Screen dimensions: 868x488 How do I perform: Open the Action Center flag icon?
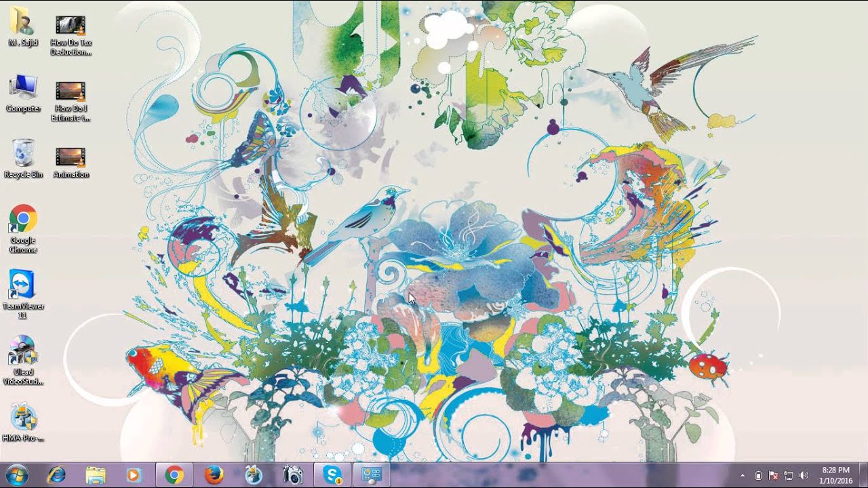(x=773, y=476)
